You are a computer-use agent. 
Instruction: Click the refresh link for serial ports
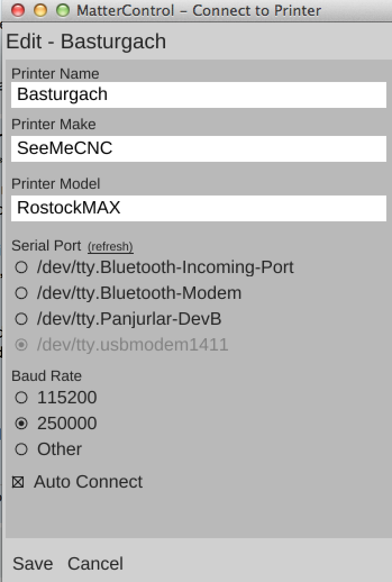[x=110, y=247]
